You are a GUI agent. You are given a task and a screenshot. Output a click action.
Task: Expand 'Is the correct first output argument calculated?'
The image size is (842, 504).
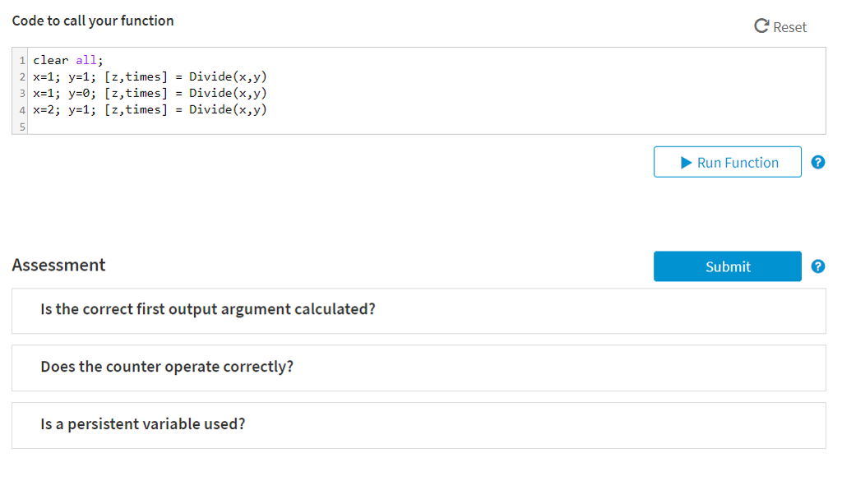click(208, 310)
